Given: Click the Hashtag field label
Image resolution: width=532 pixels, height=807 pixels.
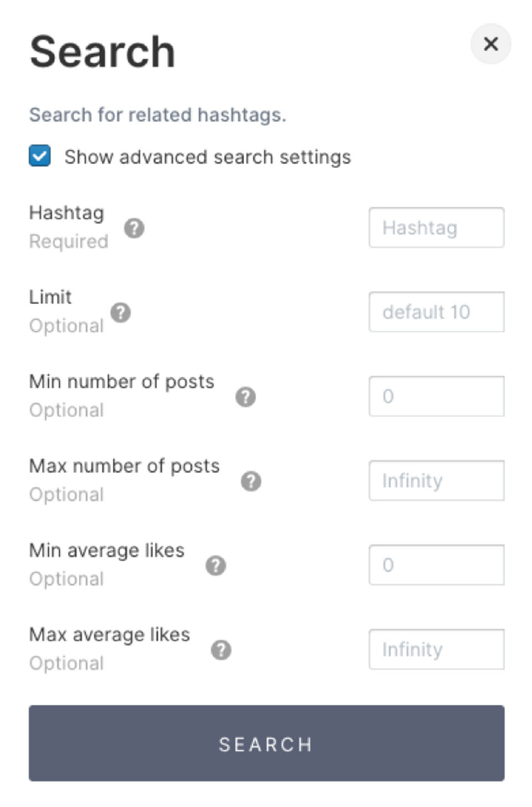Looking at the screenshot, I should (x=66, y=213).
